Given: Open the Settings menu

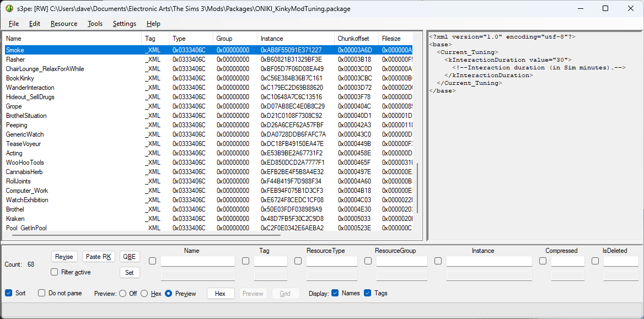Looking at the screenshot, I should tap(125, 24).
